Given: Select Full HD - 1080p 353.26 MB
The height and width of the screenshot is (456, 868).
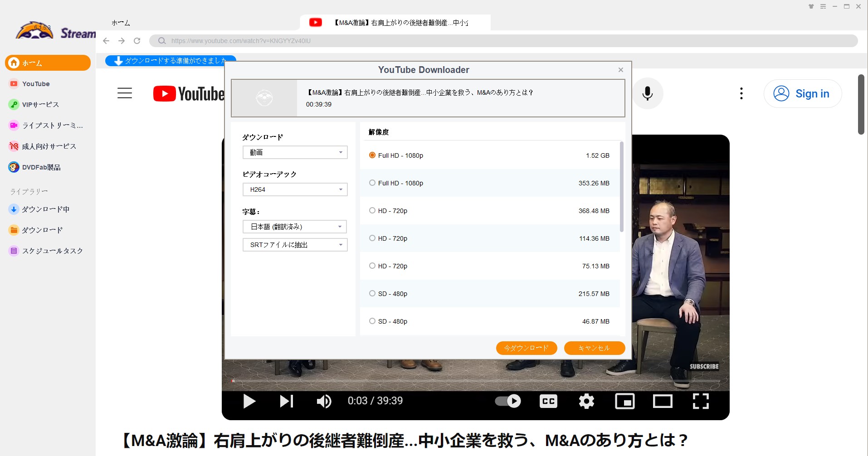Looking at the screenshot, I should coord(490,183).
